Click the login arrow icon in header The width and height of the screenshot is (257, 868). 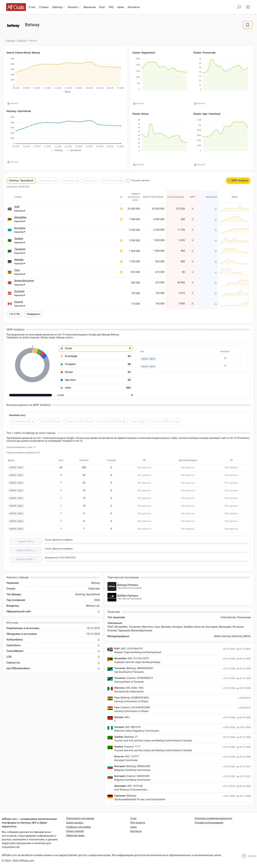[x=248, y=7]
